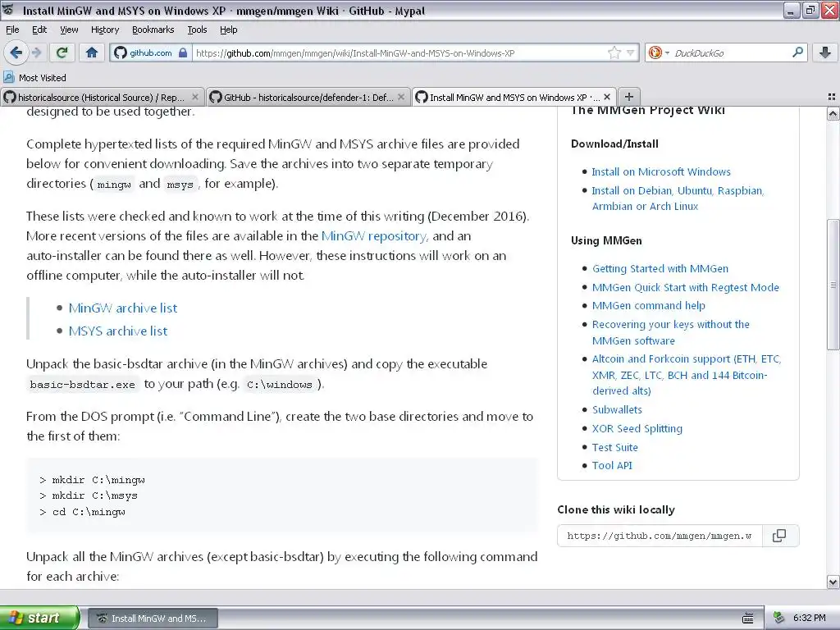Viewport: 840px width, 630px height.
Task: Open Recovering your keys without MMGen software
Action: pos(671,332)
